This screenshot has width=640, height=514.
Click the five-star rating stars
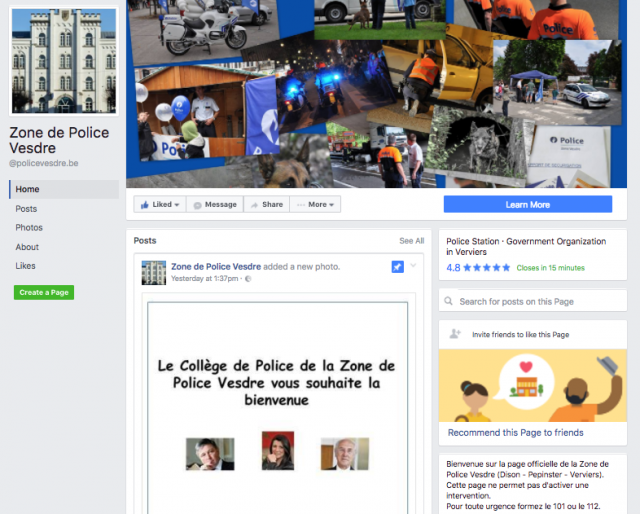488,268
